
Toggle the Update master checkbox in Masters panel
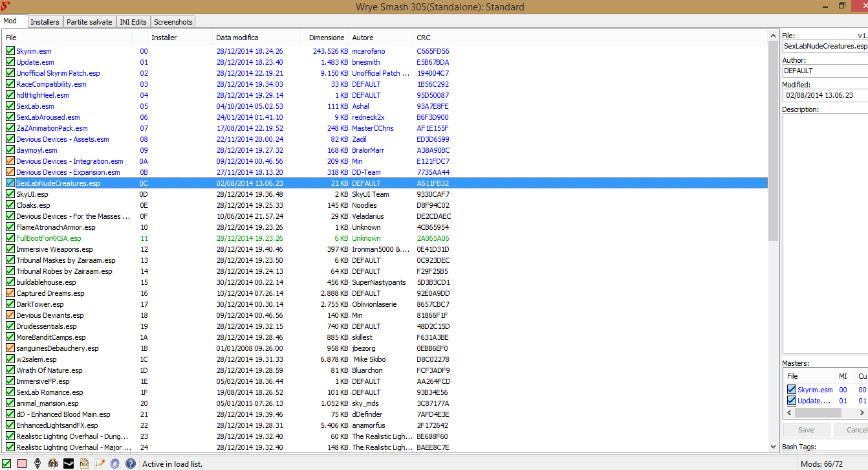click(792, 401)
